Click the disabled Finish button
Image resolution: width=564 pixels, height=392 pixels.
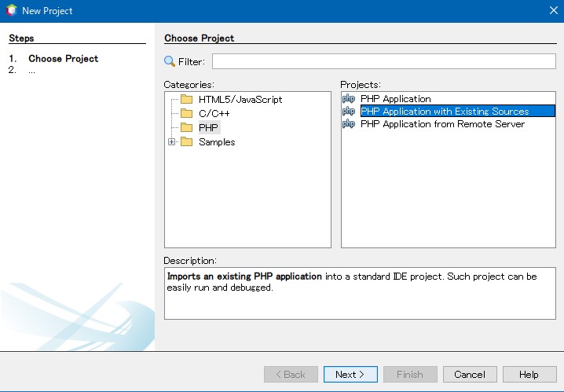coord(410,375)
